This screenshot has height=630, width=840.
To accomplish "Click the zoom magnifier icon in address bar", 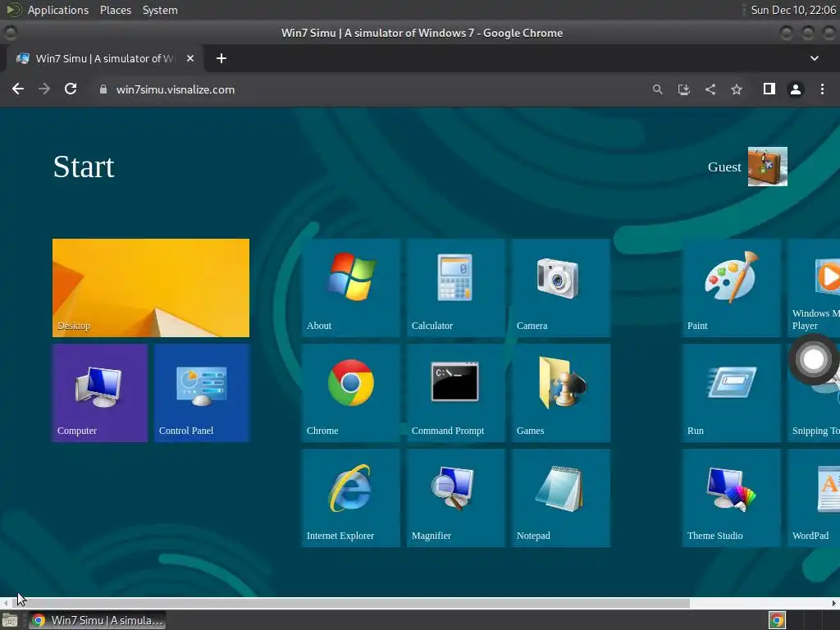I will tap(657, 89).
